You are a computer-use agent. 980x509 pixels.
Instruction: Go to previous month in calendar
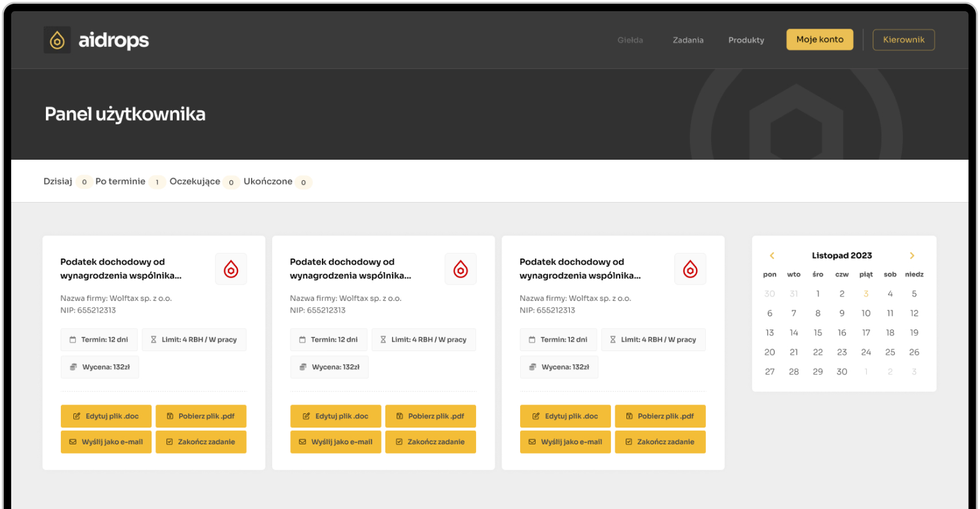pyautogui.click(x=772, y=255)
